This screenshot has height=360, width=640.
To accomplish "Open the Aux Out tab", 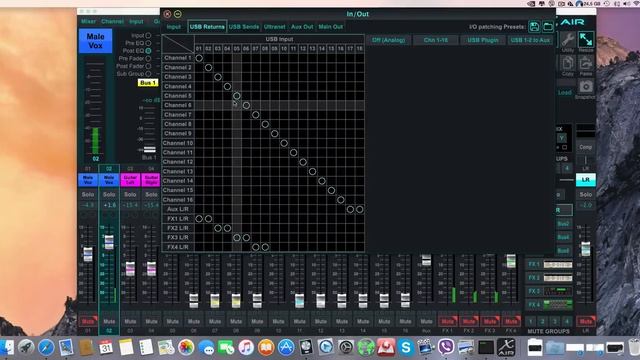I will [x=302, y=27].
